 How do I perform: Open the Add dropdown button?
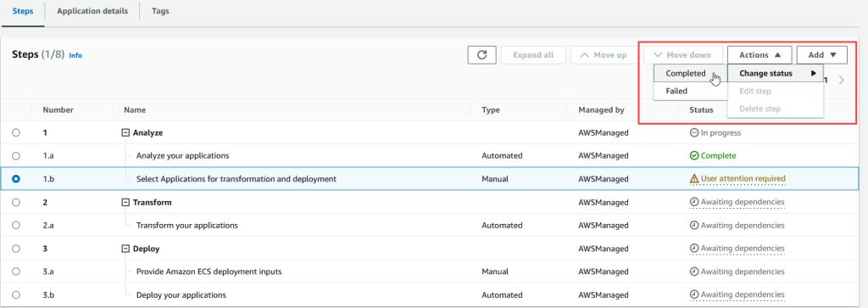coord(822,55)
